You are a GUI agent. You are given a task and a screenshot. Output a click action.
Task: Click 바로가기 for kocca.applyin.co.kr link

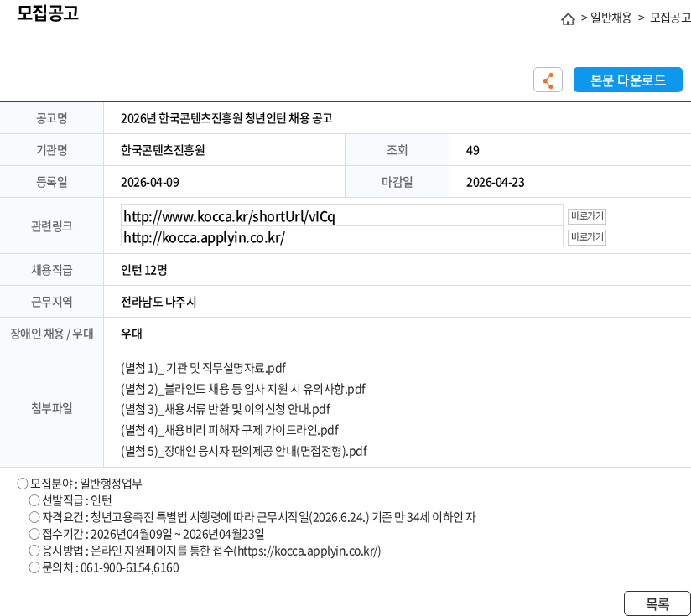[x=586, y=237]
